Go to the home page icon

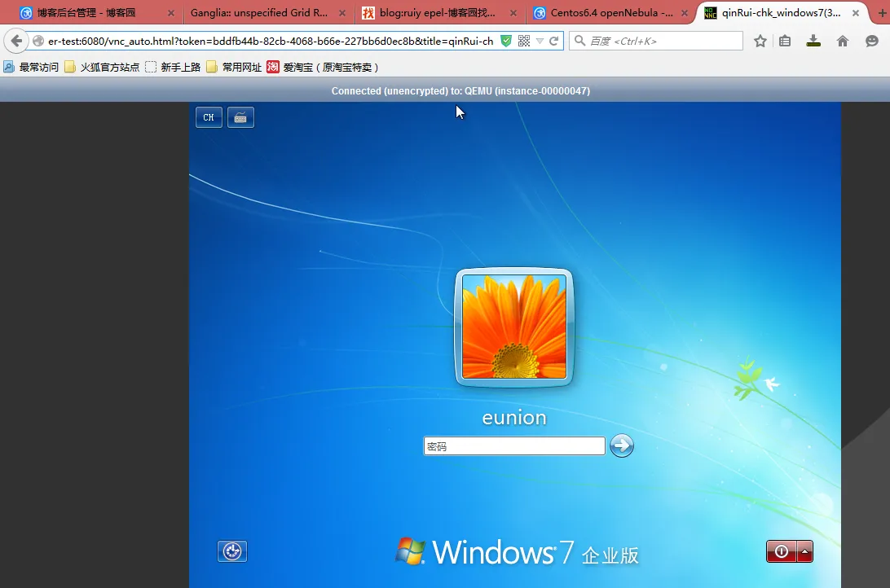pos(843,41)
